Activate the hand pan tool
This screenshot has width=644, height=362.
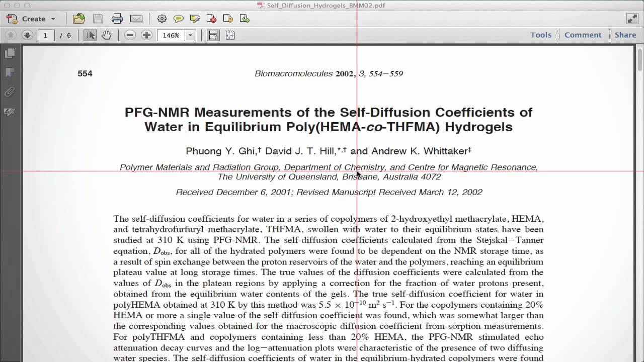(106, 35)
